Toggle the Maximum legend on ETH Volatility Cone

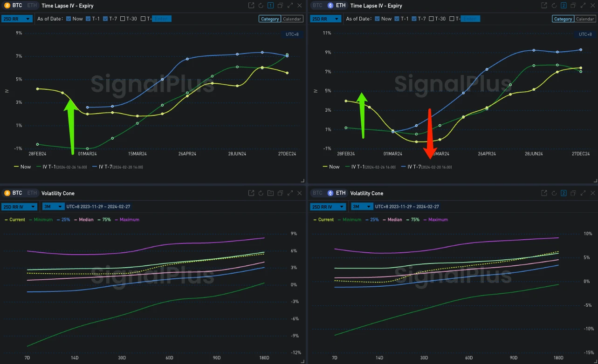(436, 219)
